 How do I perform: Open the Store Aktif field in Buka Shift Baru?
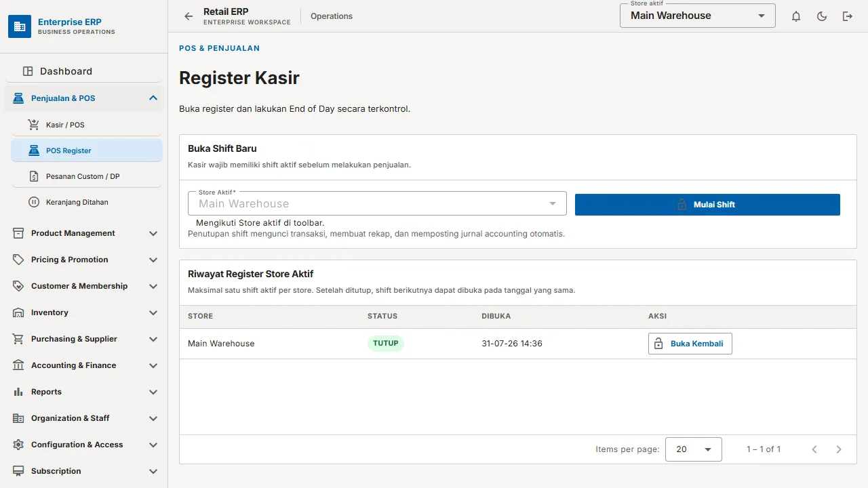(377, 203)
